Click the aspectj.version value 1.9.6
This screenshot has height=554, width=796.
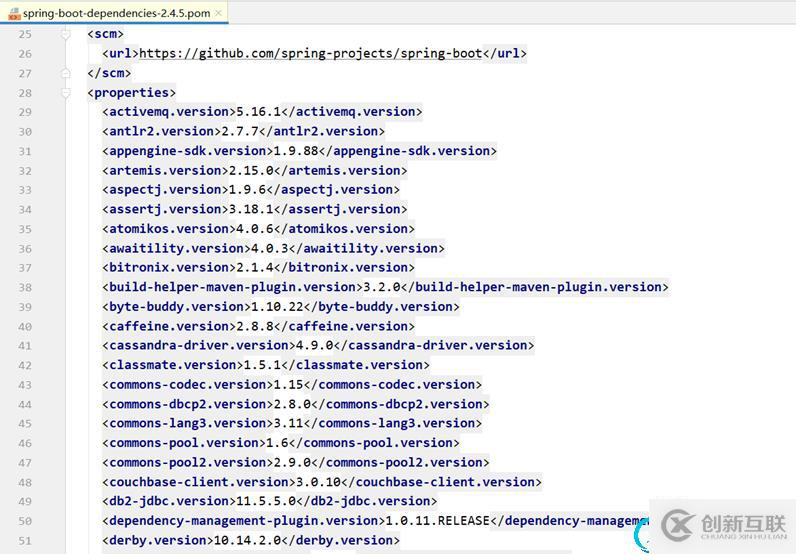pyautogui.click(x=247, y=189)
